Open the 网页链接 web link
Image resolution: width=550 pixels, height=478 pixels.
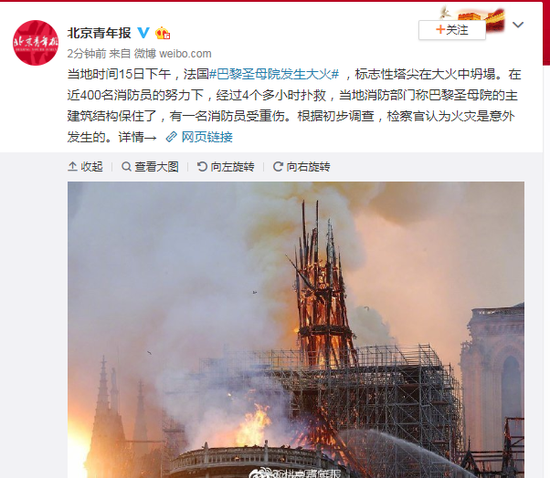[207, 137]
